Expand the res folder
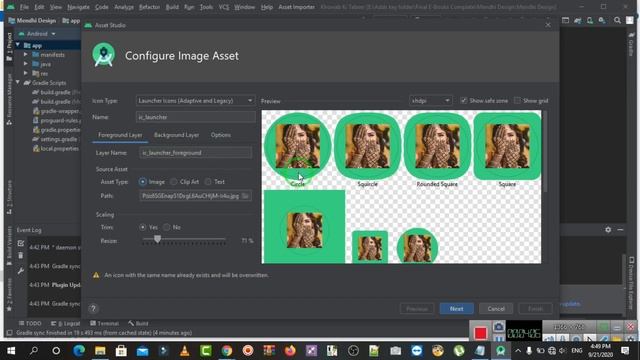 point(26,73)
